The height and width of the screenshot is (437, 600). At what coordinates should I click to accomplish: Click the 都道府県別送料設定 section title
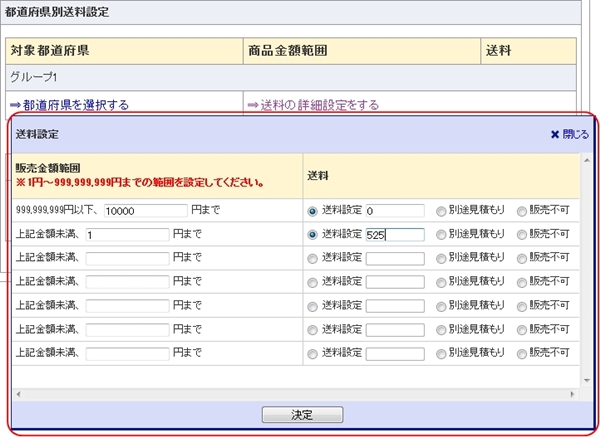pos(57,12)
